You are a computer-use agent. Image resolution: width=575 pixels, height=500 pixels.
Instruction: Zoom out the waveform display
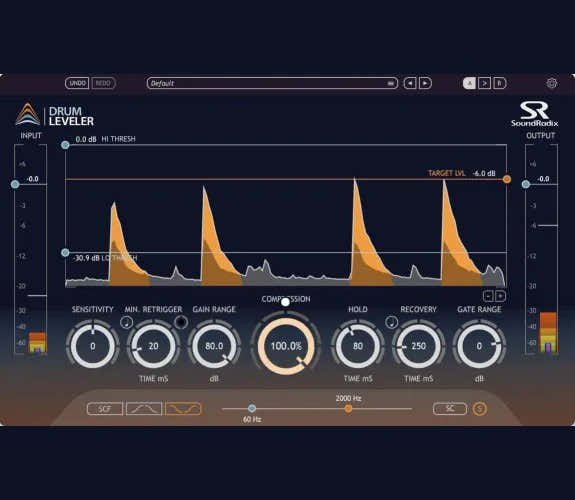488,296
